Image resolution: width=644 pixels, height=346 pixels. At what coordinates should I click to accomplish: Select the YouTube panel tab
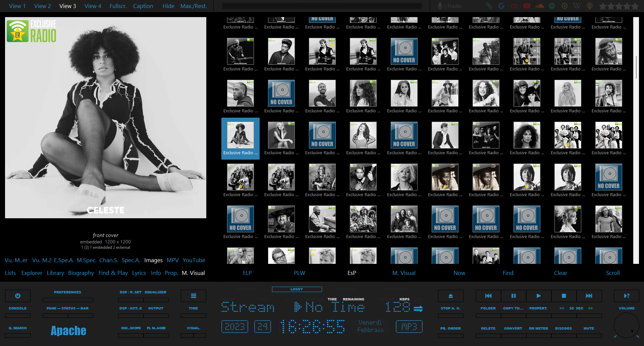[194, 260]
